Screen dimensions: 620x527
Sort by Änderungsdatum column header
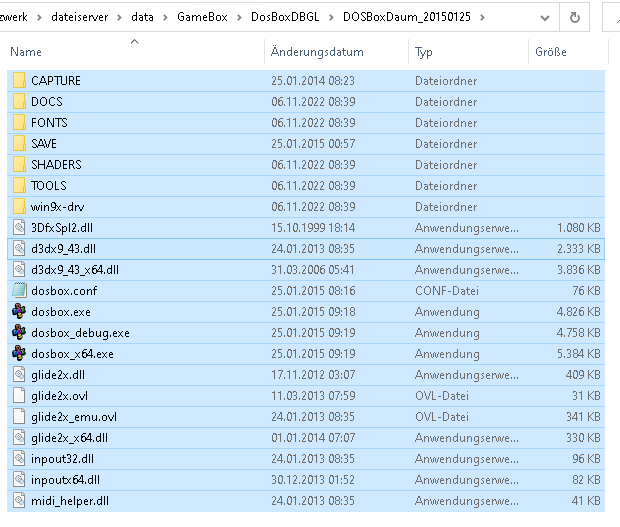click(317, 52)
